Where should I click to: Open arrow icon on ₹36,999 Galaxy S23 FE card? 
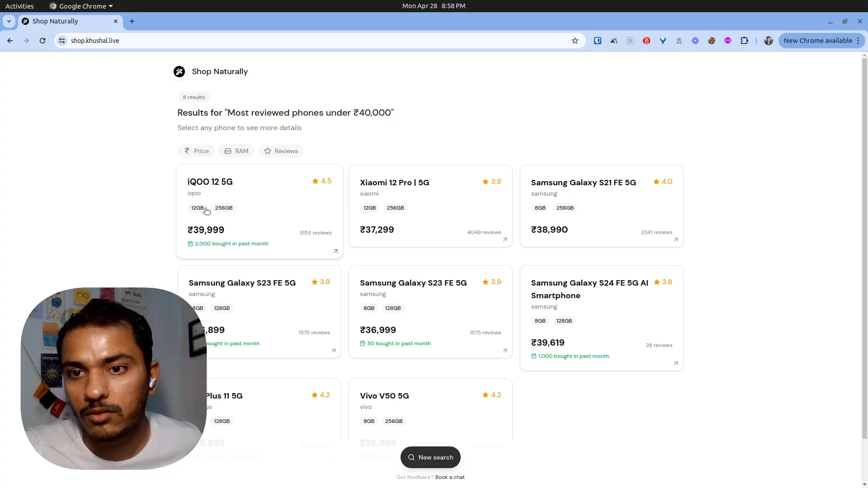coord(505,351)
